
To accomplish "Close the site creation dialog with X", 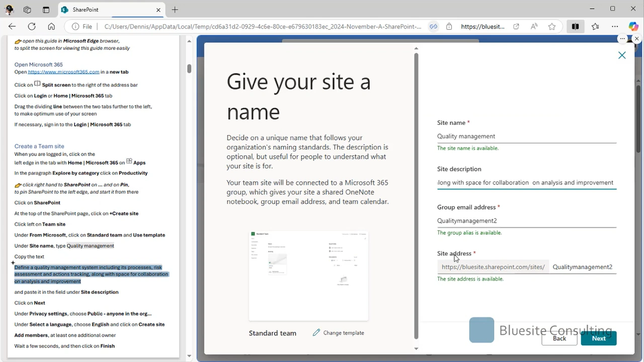I will pyautogui.click(x=622, y=55).
